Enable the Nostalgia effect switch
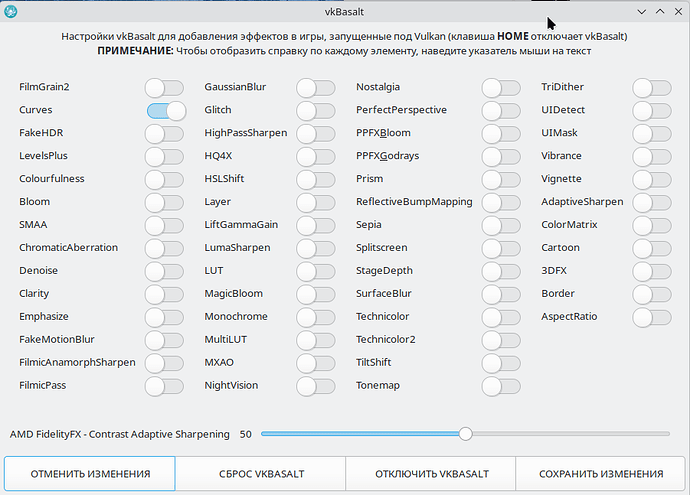Screen dimensions: 690x495 coord(500,87)
